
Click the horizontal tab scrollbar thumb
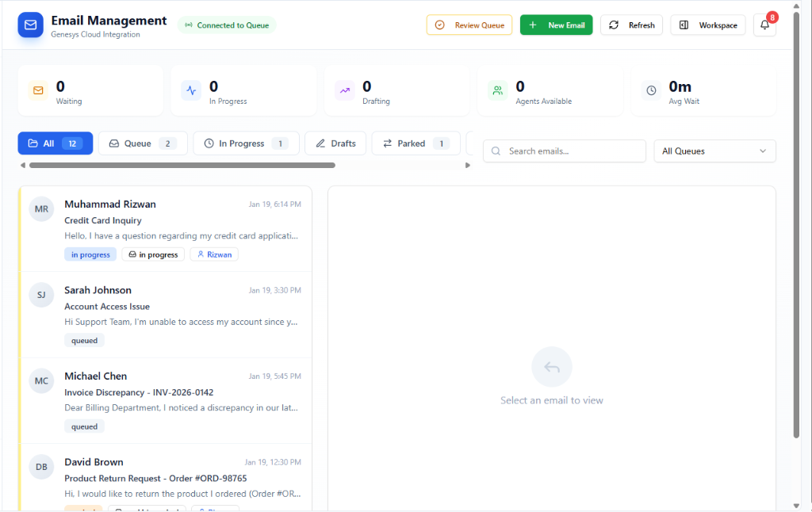click(182, 165)
